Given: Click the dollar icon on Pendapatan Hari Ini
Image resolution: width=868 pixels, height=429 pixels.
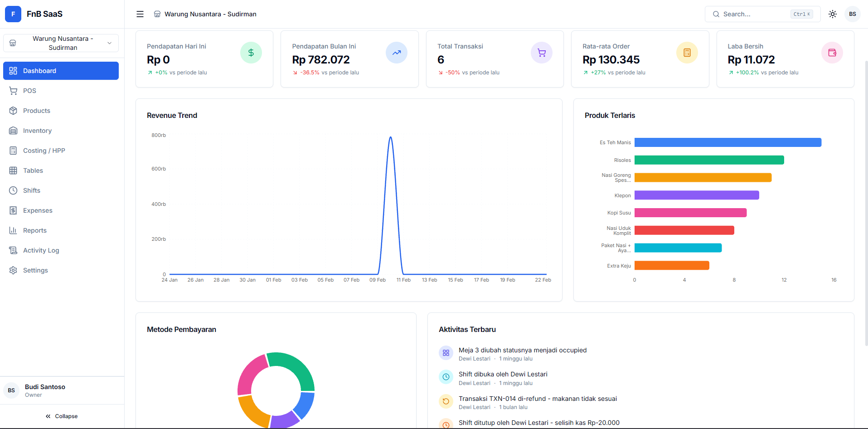Looking at the screenshot, I should [x=251, y=53].
